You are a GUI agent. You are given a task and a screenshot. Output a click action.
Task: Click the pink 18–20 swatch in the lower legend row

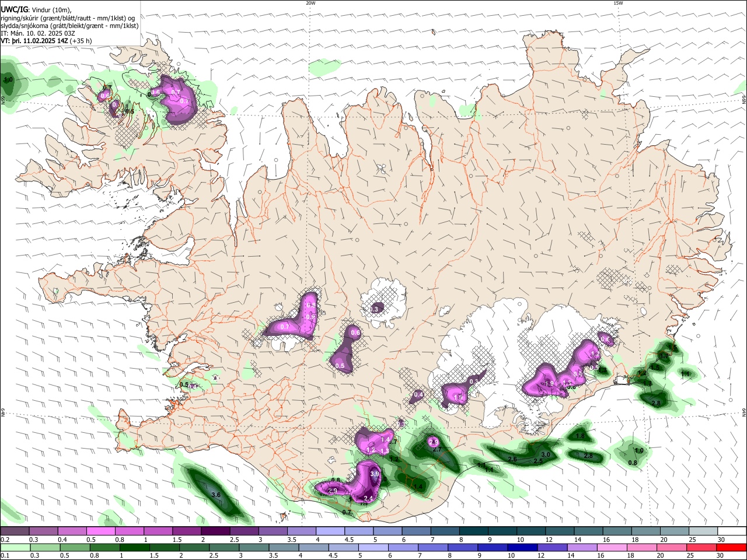pos(643,547)
